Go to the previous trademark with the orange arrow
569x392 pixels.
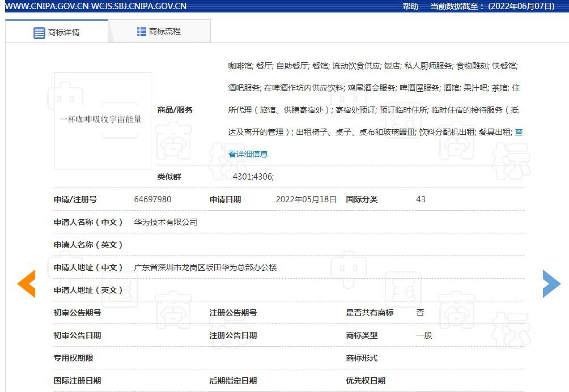click(x=27, y=284)
